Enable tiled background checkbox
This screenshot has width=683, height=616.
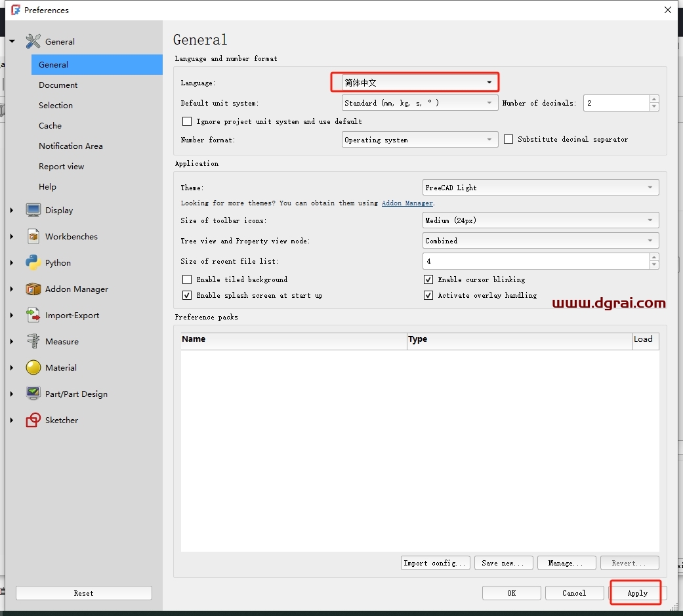[187, 279]
